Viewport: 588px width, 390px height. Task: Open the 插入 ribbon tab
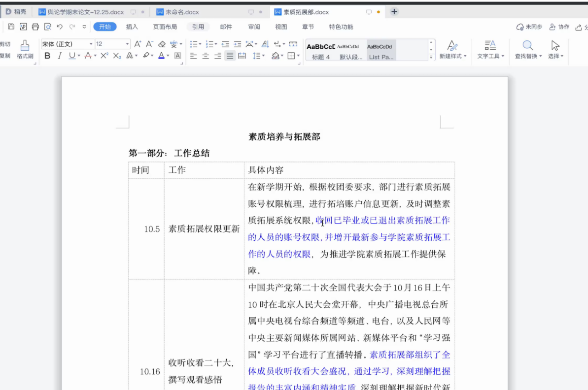coord(132,27)
